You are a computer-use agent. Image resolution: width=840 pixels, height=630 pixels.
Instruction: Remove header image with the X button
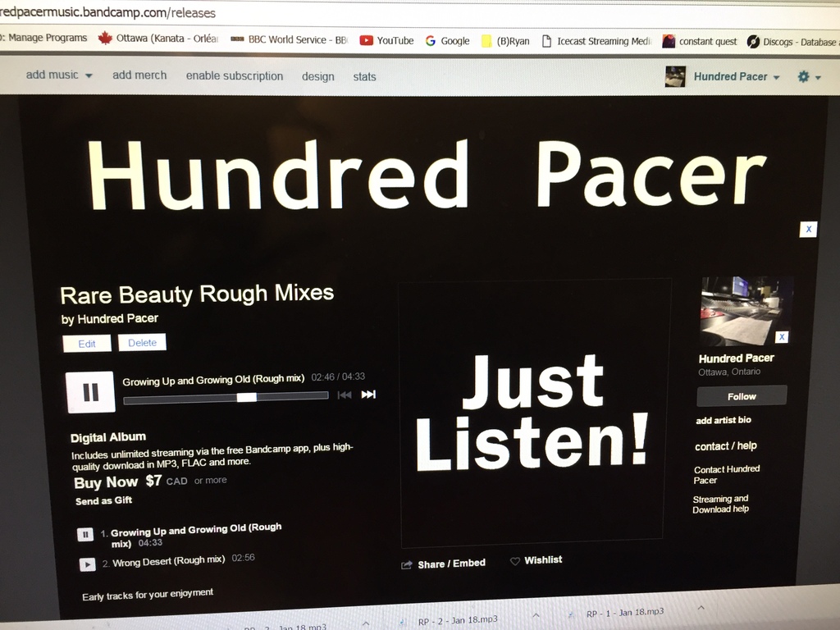808,230
